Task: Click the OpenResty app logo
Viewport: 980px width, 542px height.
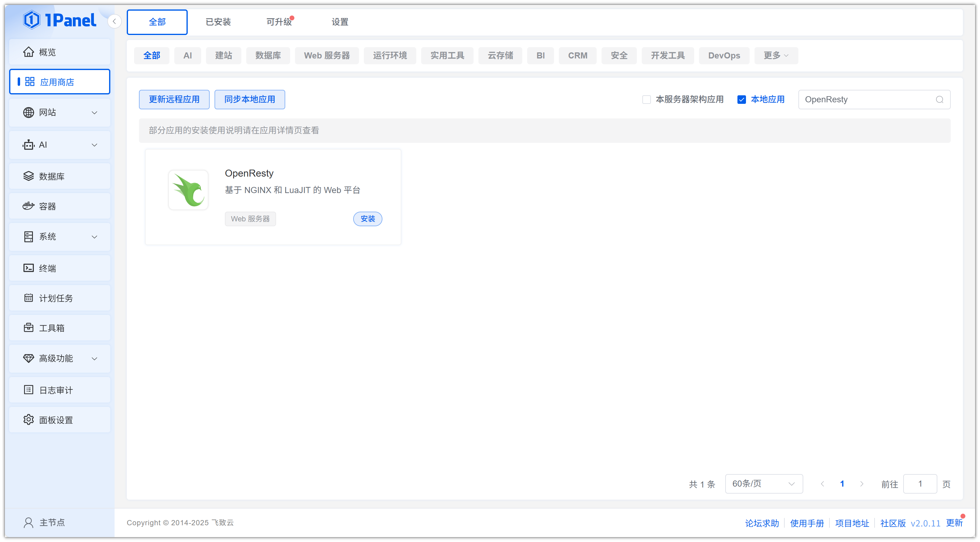Action: click(x=188, y=190)
